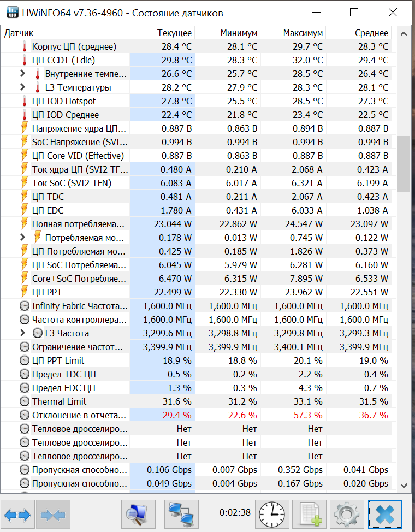Screen dimensions: 415x532
Task: Click the Максимум column header
Action: (x=303, y=33)
